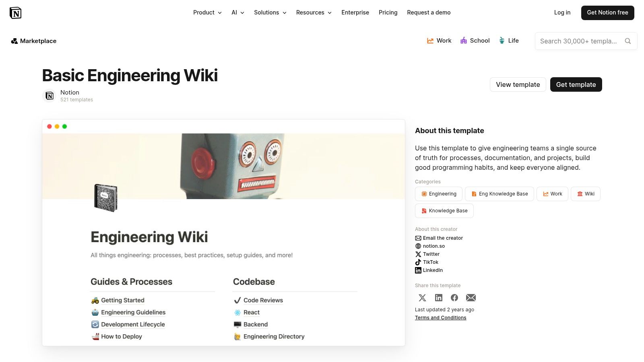Image resolution: width=644 pixels, height=362 pixels.
Task: Open the Pricing page
Action: 388,12
